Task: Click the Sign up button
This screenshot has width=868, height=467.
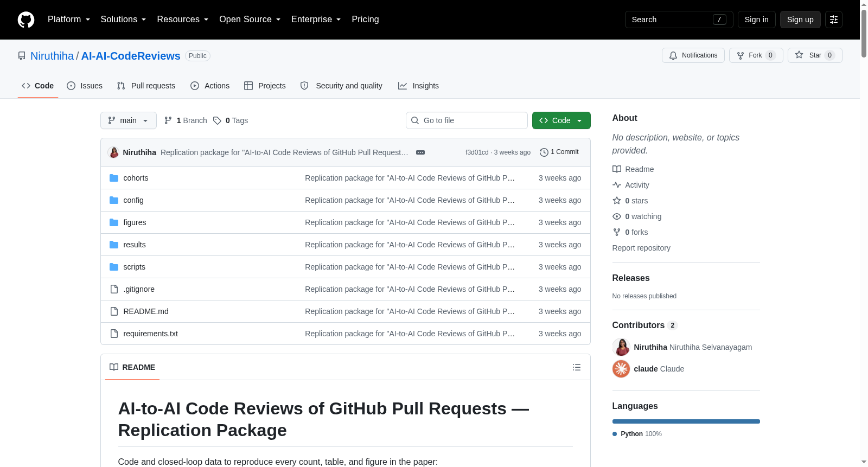Action: 800,20
